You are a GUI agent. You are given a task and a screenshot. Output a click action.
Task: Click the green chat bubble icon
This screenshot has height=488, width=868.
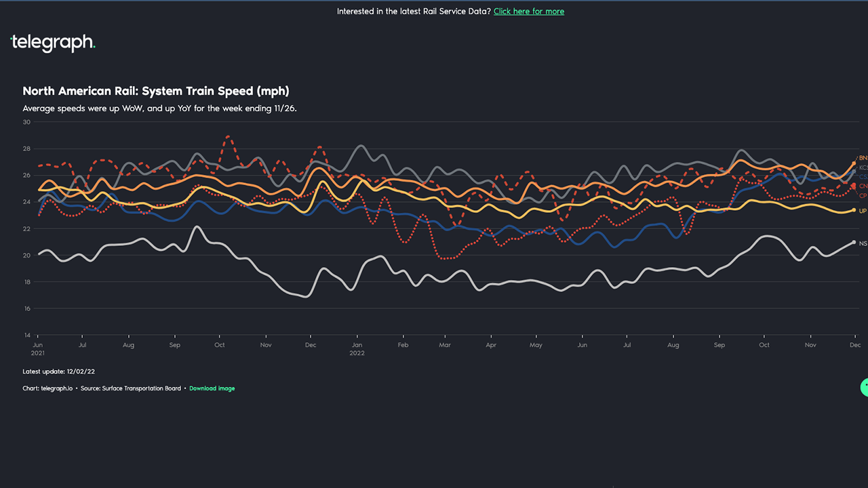coord(864,387)
